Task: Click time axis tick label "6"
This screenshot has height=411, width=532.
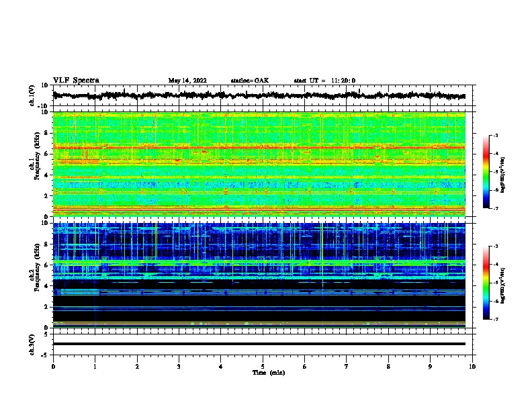Action: (x=305, y=367)
